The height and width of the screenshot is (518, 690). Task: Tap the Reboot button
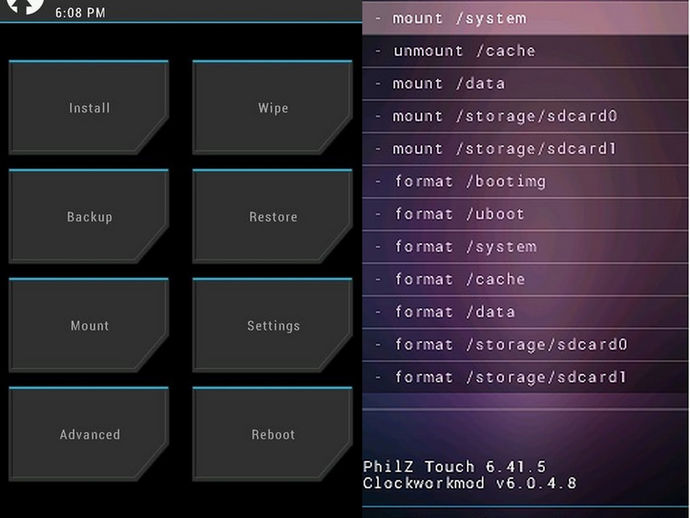pyautogui.click(x=272, y=434)
